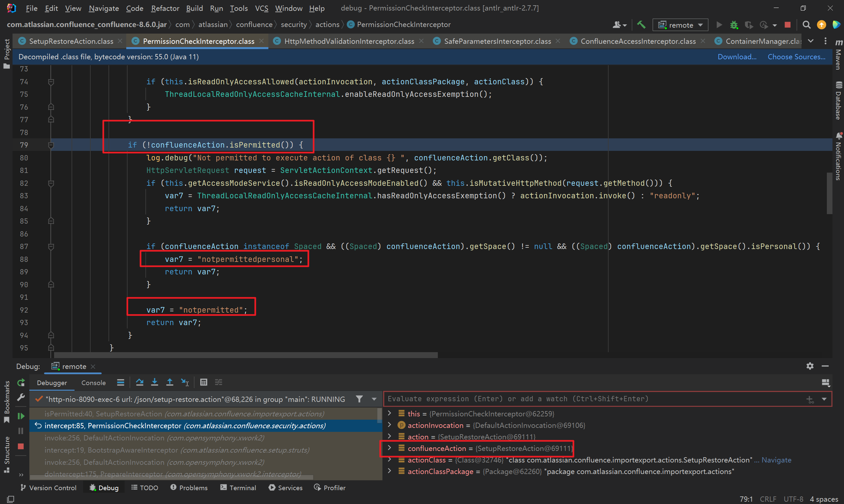The image size is (844, 504).
Task: Click the Build project hammer icon
Action: coord(641,25)
